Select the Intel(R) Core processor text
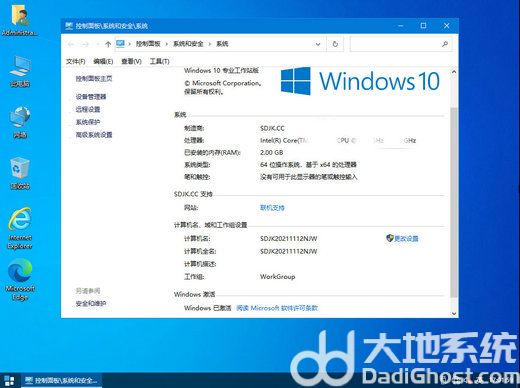 pyautogui.click(x=284, y=140)
